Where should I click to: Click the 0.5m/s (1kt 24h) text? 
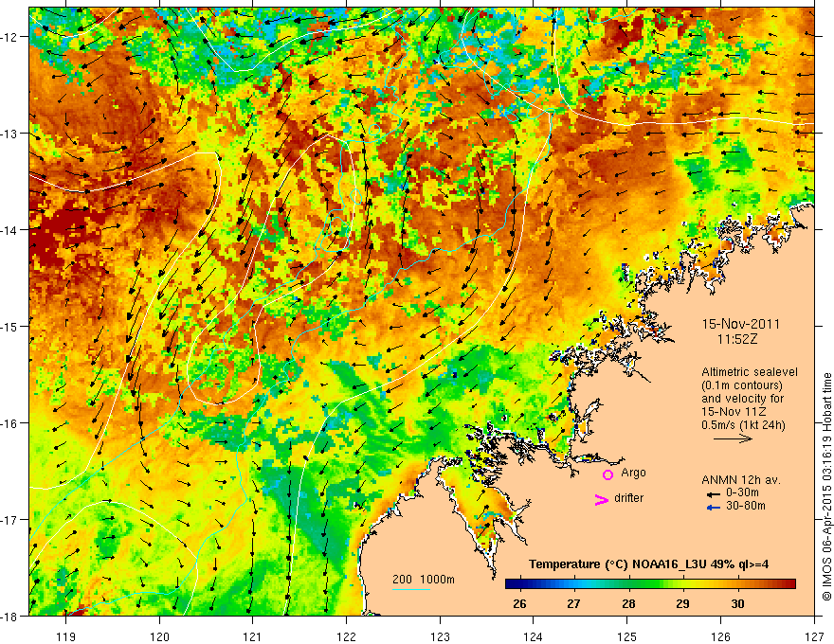click(x=743, y=424)
